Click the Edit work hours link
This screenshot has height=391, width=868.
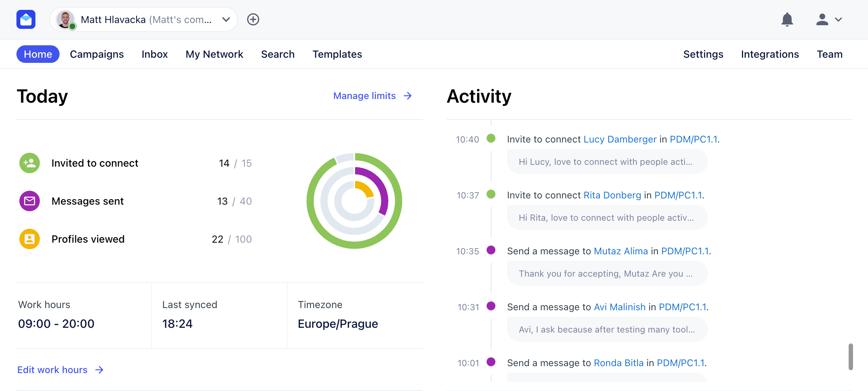[x=61, y=370]
